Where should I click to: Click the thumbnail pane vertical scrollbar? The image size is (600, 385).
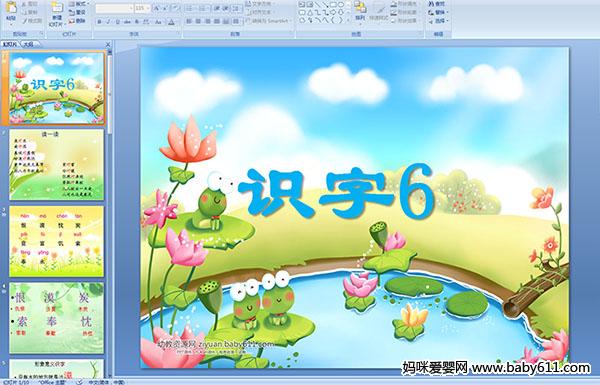110,214
